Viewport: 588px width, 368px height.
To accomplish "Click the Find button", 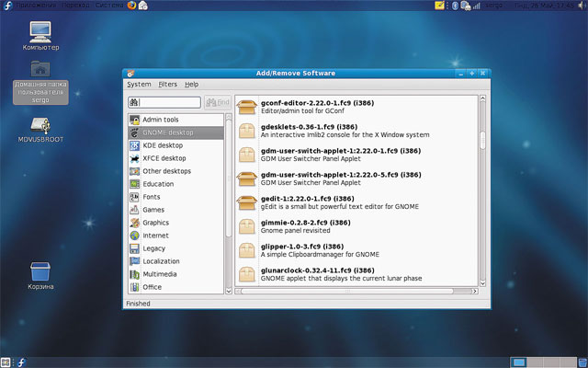I will point(218,102).
